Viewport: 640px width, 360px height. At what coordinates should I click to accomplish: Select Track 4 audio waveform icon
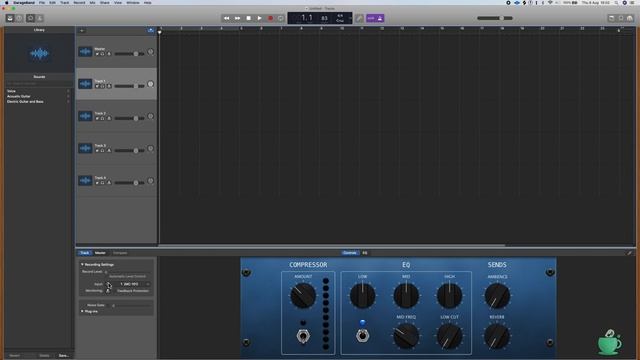(x=85, y=181)
